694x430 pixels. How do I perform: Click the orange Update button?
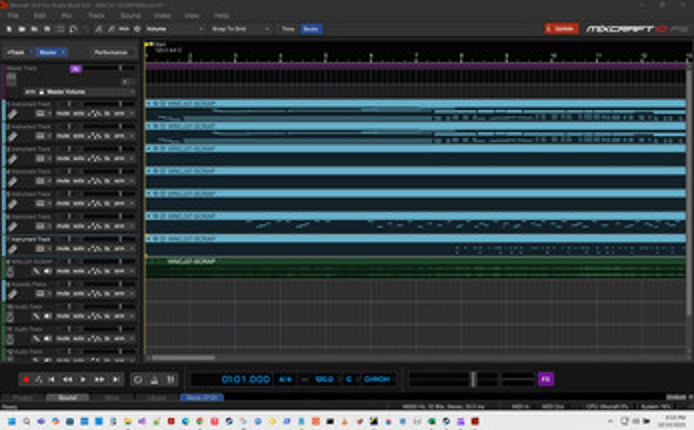tap(561, 29)
